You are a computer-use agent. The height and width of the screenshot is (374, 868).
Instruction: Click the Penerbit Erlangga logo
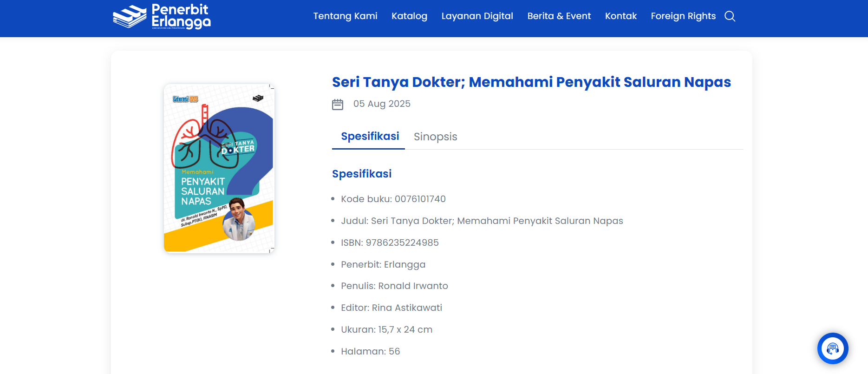[x=162, y=17]
